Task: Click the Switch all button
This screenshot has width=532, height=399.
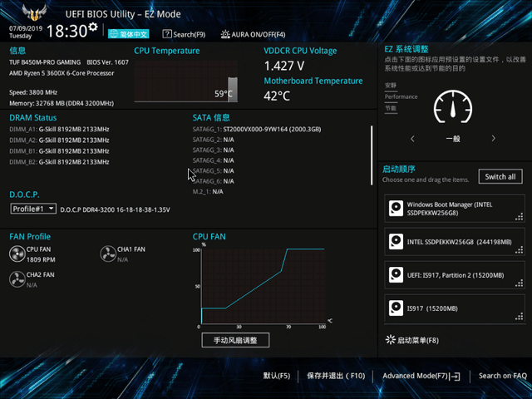Action: pos(501,176)
